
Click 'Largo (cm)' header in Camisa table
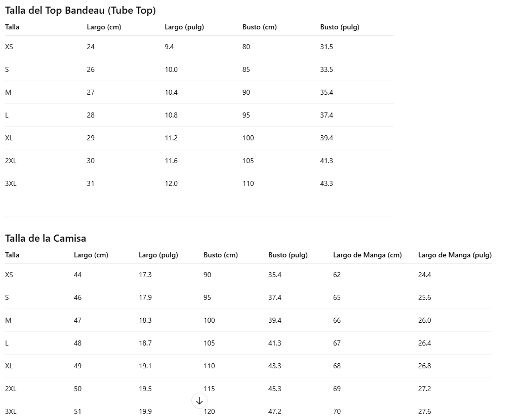coord(91,255)
